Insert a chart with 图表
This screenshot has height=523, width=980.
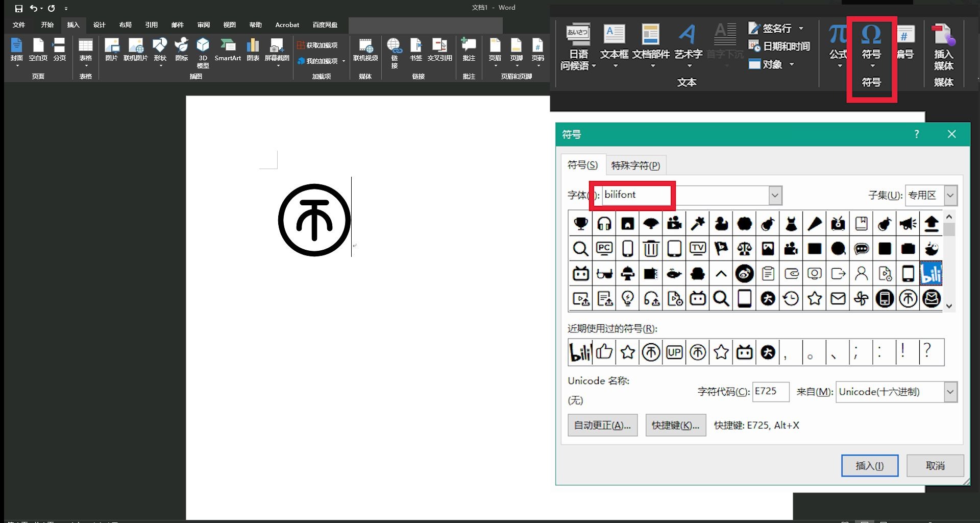click(253, 50)
